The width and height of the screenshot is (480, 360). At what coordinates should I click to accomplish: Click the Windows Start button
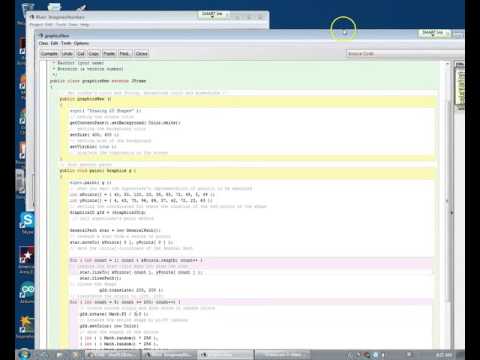tap(24, 354)
